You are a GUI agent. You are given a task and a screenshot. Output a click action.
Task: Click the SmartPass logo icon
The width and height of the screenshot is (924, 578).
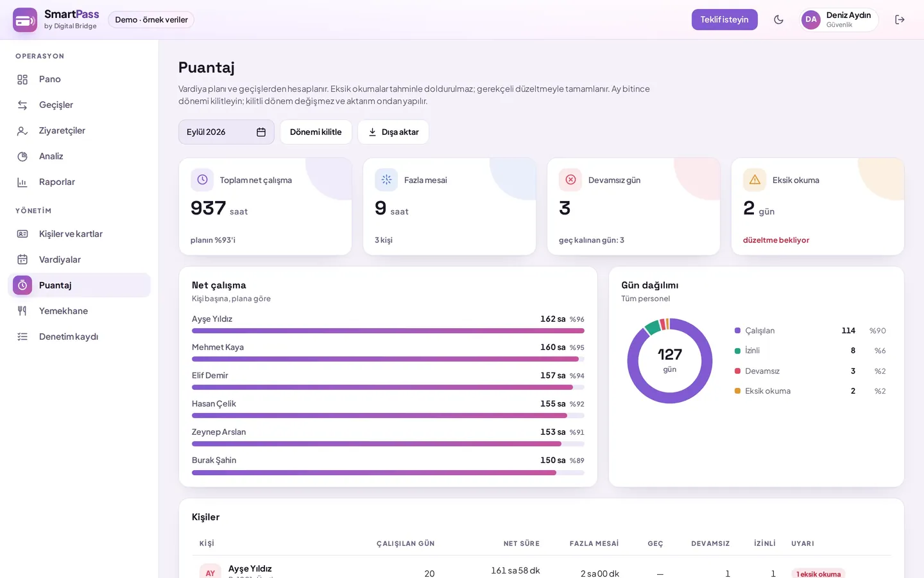[25, 20]
